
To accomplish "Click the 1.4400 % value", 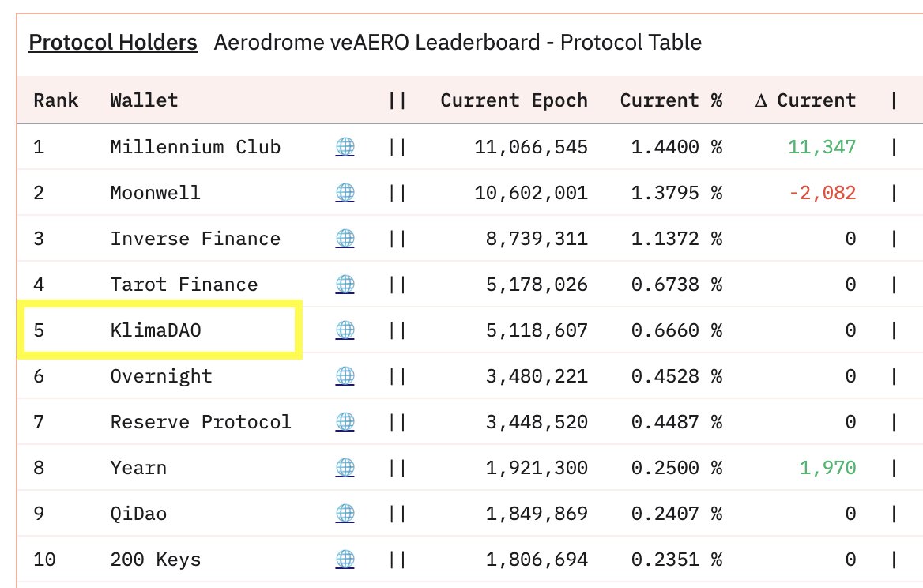I will point(677,146).
